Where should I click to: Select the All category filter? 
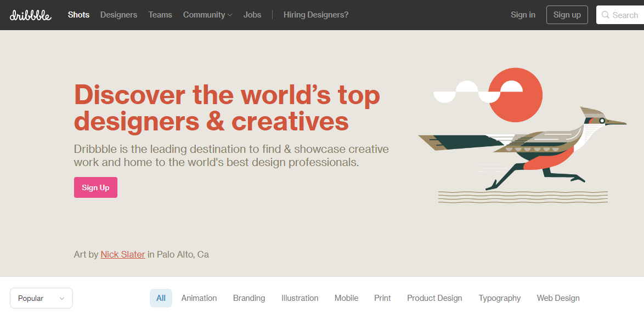[x=161, y=298]
